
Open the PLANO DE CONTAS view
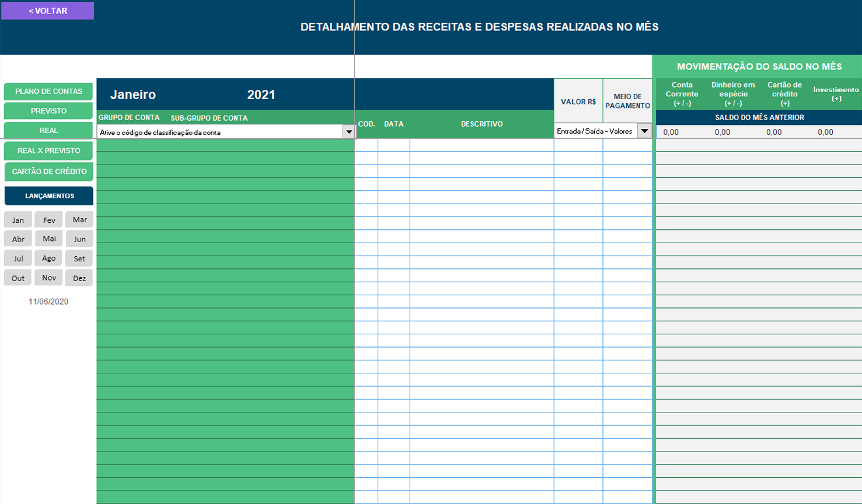48,91
